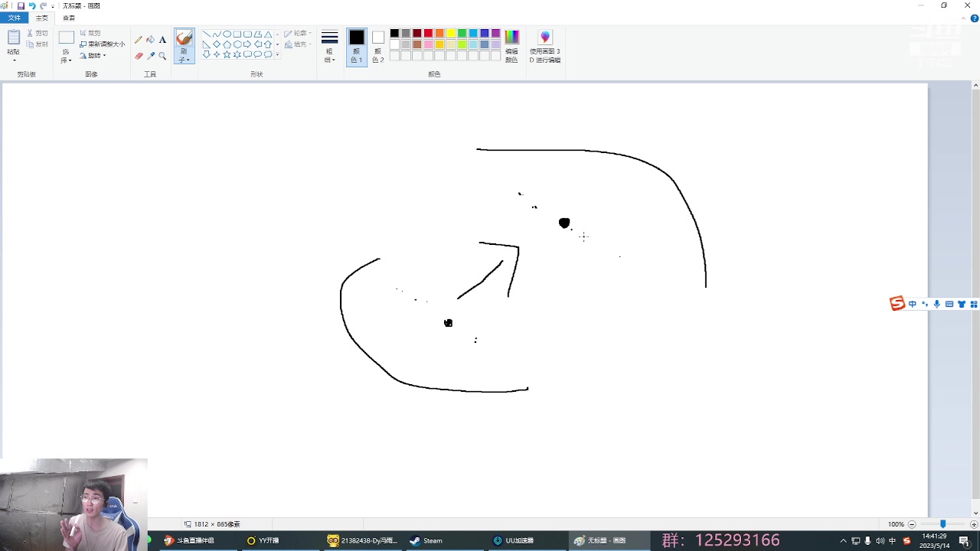Pick the triangle shape
Viewport: 980px width, 551px height.
(268, 34)
